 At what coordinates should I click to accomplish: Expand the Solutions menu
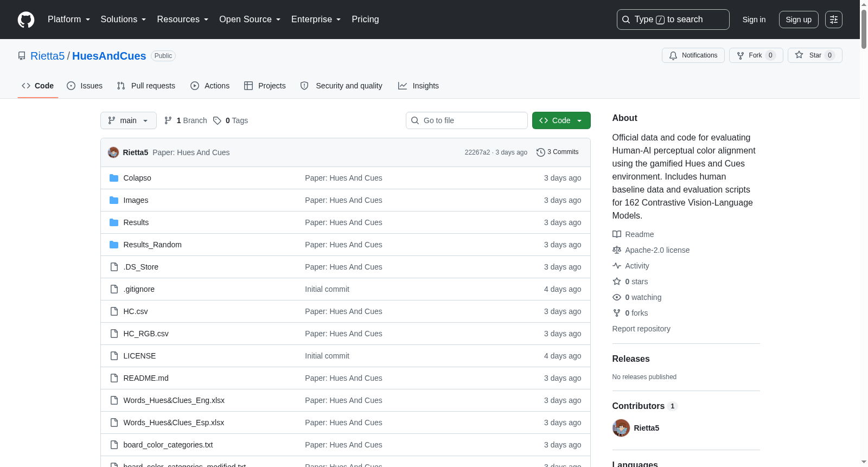coord(123,20)
